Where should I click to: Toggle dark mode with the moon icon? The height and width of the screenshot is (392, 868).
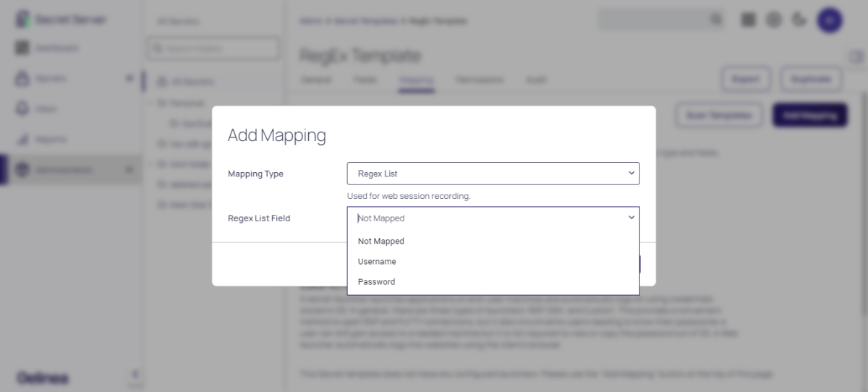(799, 20)
